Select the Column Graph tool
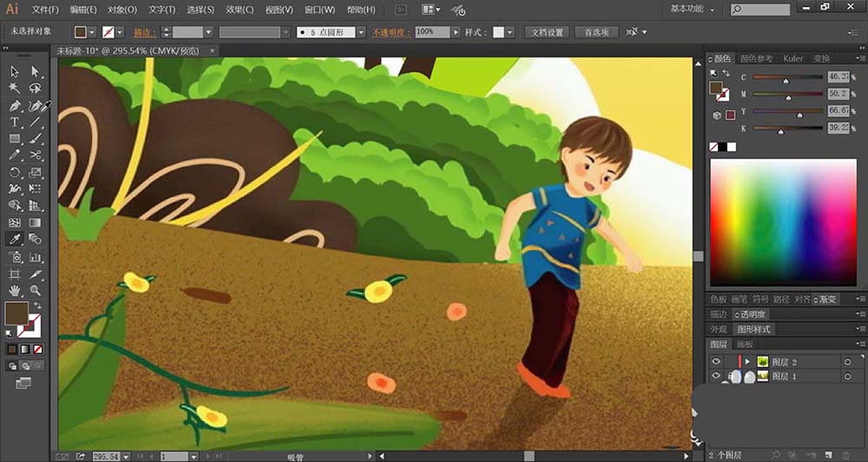Viewport: 868px width, 462px height. pos(36,256)
